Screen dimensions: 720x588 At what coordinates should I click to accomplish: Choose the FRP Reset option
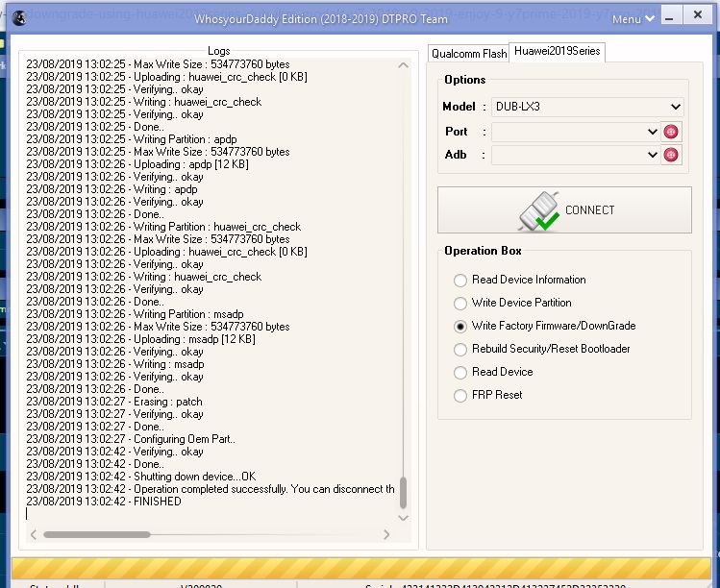coord(487,395)
